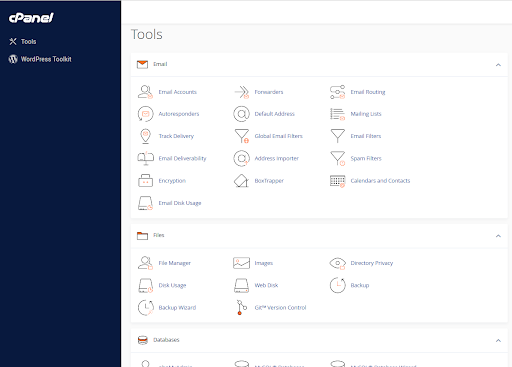This screenshot has height=367, width=512.
Task: Open the Disk Usage link
Action: tap(172, 285)
